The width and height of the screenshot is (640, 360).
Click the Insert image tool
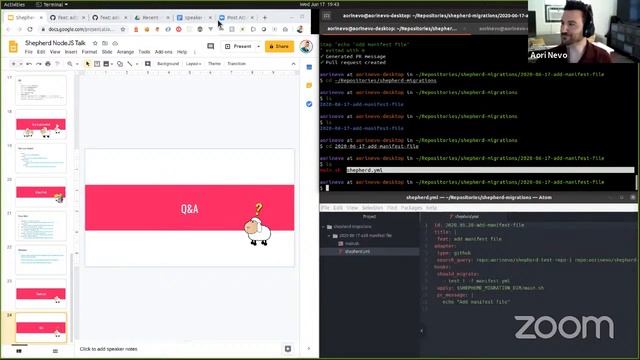[106, 64]
